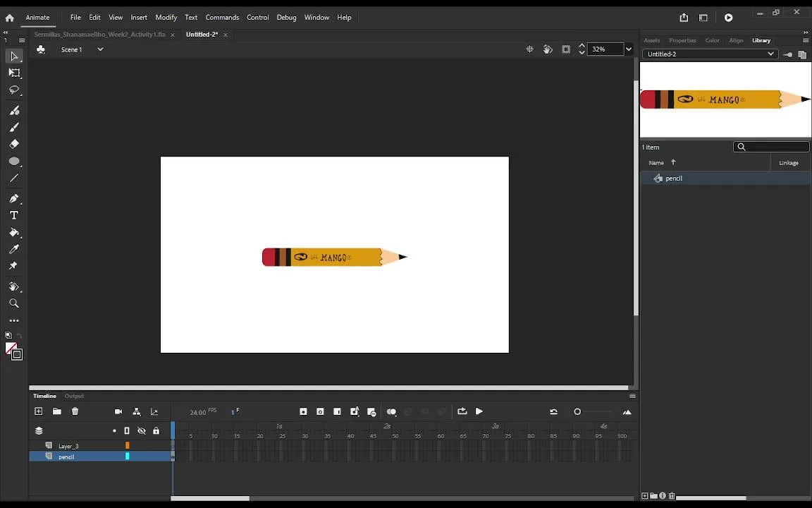Open the Library panel options menu
The image size is (812, 508).
tap(805, 40)
